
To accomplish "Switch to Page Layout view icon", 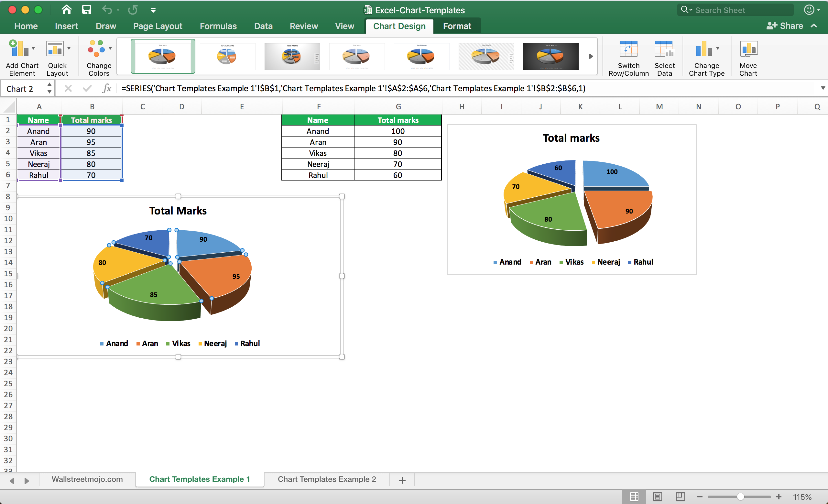I will 657,496.
